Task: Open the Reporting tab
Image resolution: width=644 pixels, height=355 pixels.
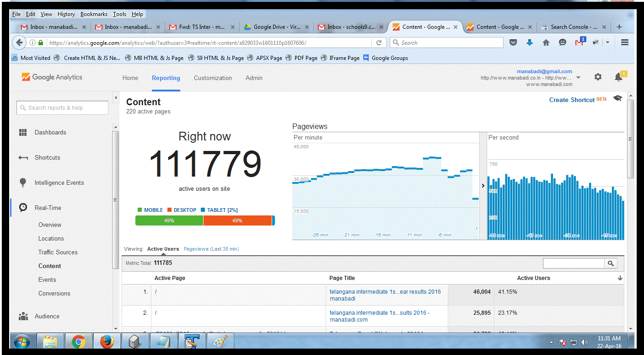Action: coord(166,78)
